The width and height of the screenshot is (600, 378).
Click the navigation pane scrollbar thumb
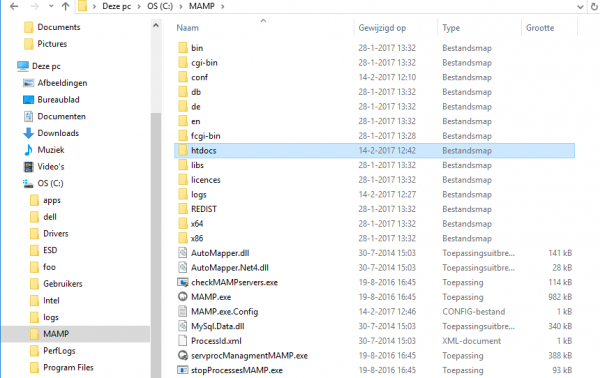coord(156,245)
